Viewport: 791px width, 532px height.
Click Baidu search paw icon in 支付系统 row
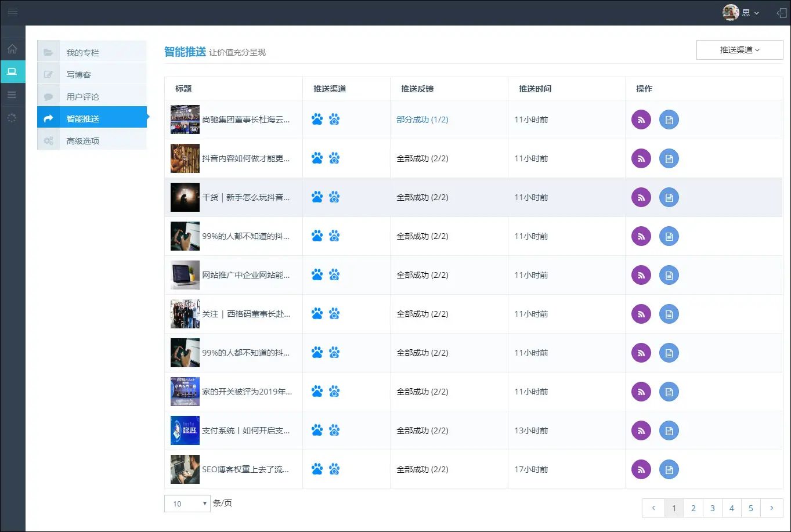[x=334, y=430]
